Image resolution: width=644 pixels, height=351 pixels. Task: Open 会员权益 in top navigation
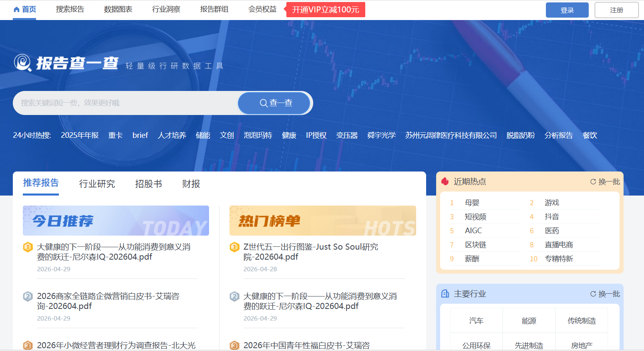click(262, 9)
